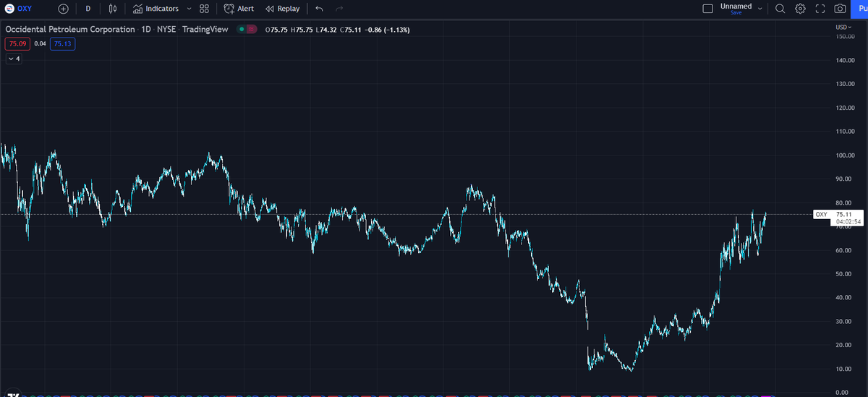Click the countdown timer 04:02:54
The image size is (868, 397).
click(x=847, y=222)
